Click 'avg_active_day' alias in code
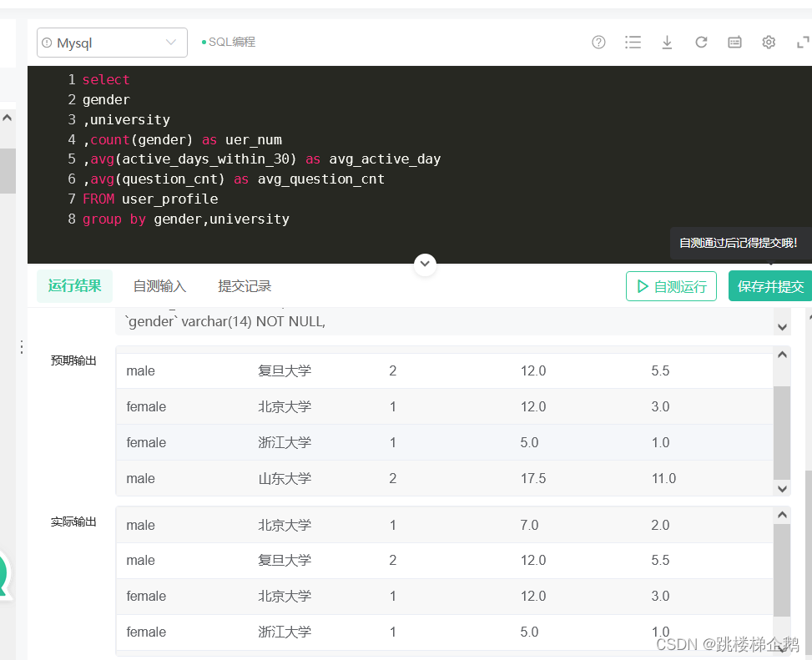812x660 pixels. point(385,159)
